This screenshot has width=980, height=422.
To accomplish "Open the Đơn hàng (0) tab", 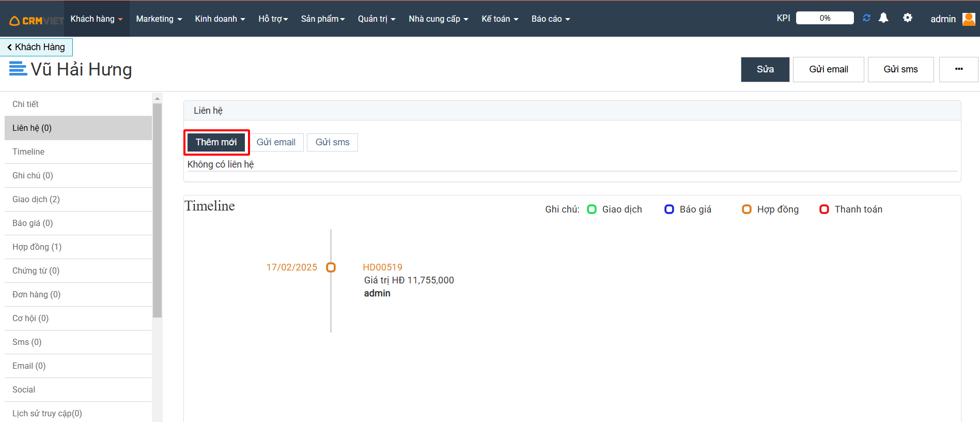I will [78, 294].
